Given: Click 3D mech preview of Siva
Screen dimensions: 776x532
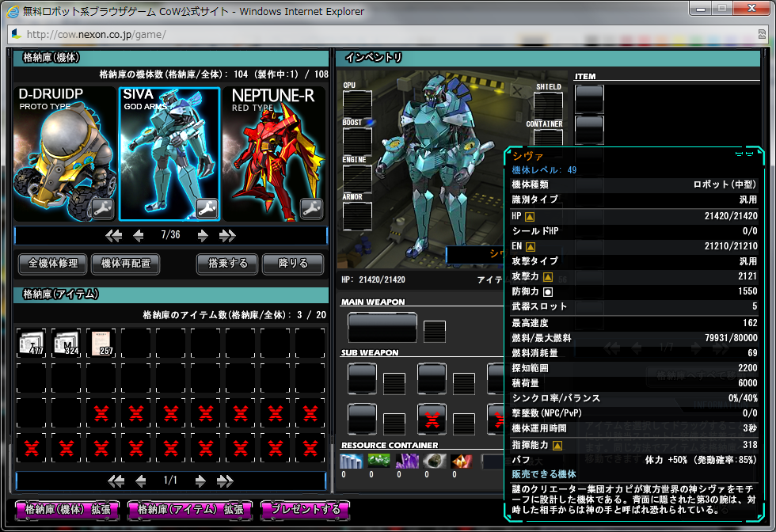Looking at the screenshot, I should click(x=434, y=165).
